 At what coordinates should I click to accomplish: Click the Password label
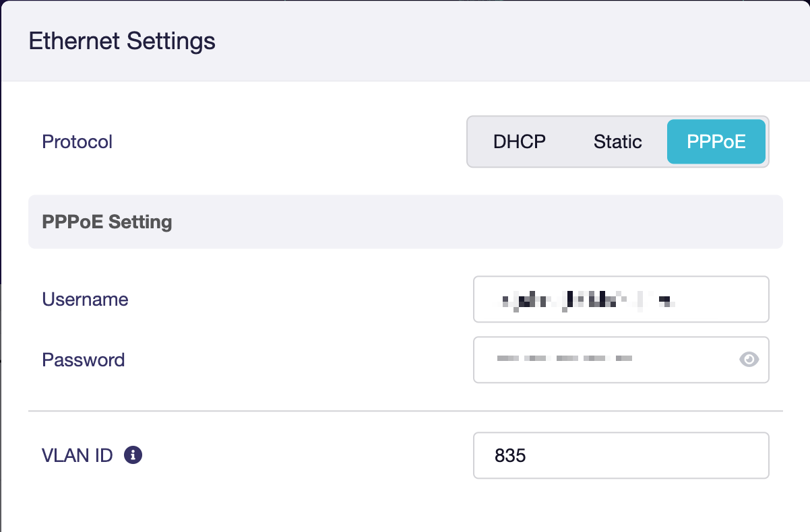coord(83,360)
